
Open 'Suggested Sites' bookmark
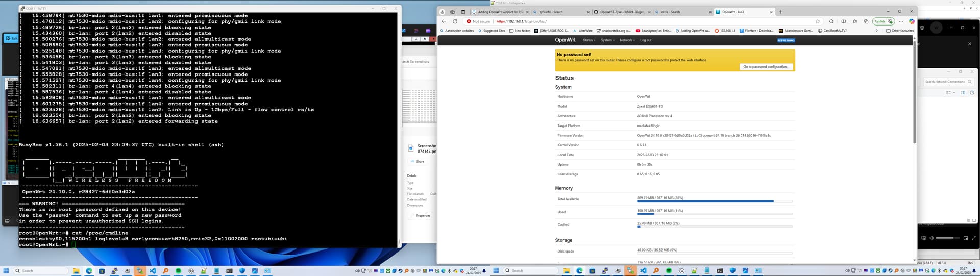pyautogui.click(x=492, y=31)
